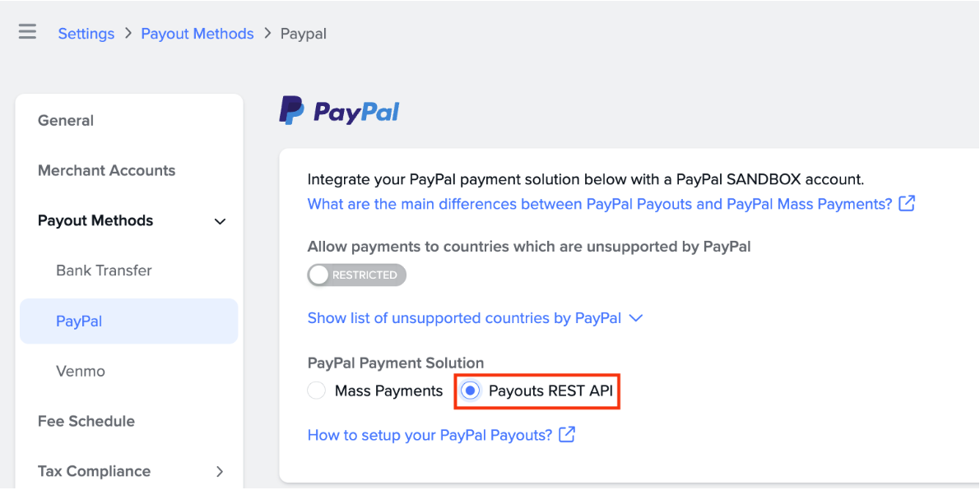Select Venmo in the sidebar

click(x=81, y=371)
